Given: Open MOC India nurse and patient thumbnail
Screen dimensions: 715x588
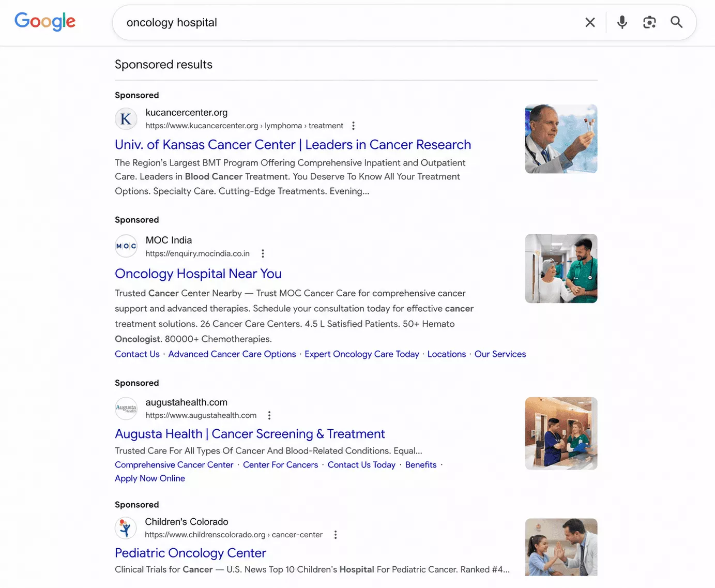Looking at the screenshot, I should (x=561, y=268).
